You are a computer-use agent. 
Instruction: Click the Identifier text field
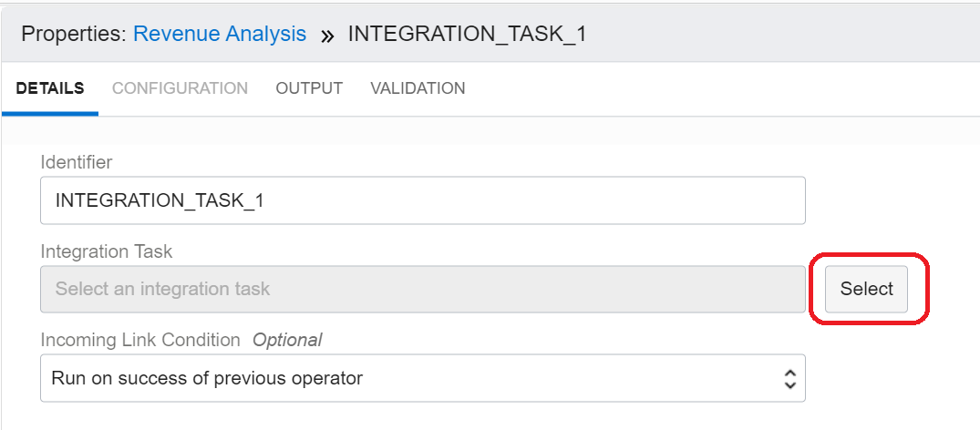click(x=422, y=200)
